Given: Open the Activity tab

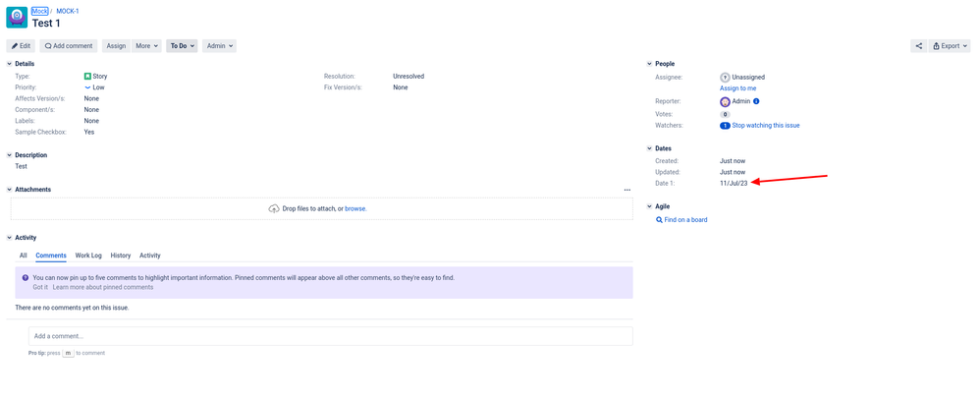Looking at the screenshot, I should click(x=150, y=256).
